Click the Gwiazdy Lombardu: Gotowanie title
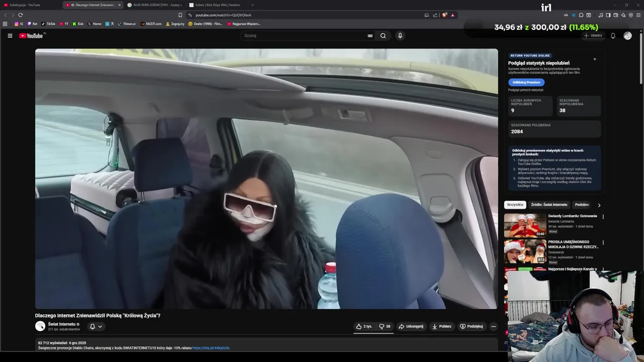The width and height of the screenshot is (644, 362). 573,216
